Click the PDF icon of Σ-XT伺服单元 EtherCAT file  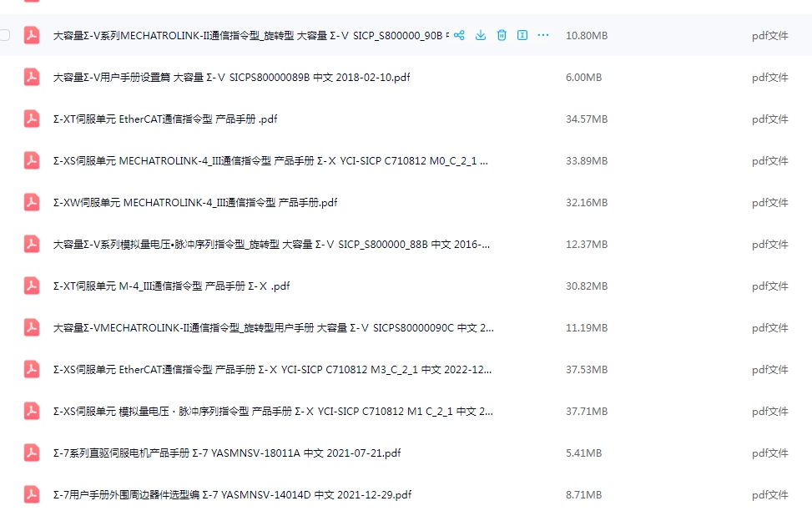click(x=32, y=119)
